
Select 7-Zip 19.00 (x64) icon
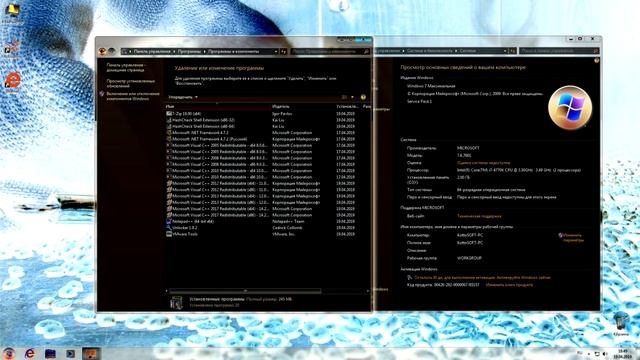[169, 113]
